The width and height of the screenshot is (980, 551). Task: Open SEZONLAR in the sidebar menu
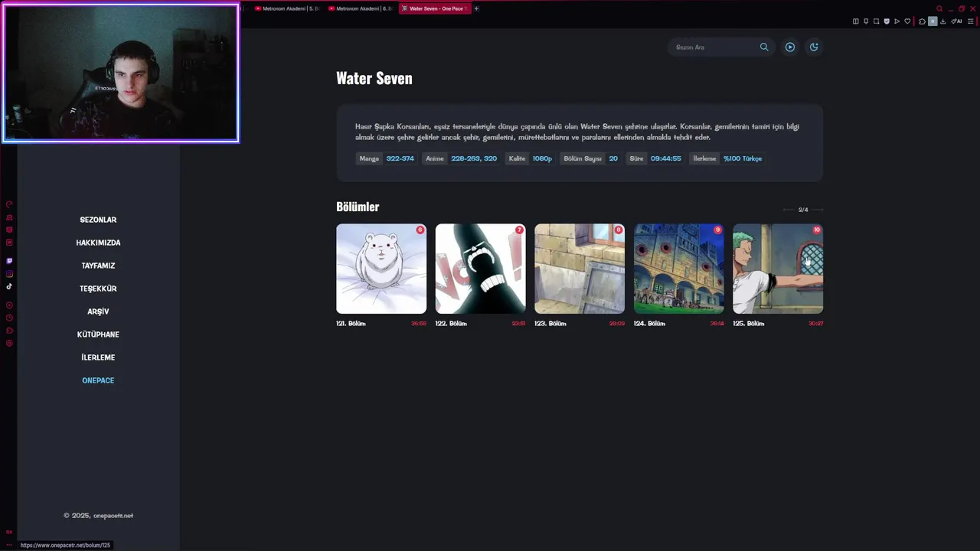(x=98, y=220)
